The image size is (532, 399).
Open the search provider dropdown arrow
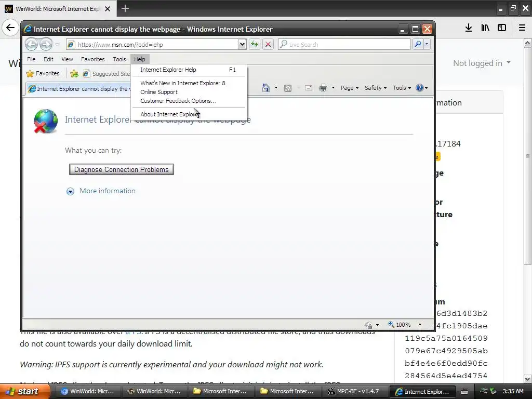click(427, 44)
